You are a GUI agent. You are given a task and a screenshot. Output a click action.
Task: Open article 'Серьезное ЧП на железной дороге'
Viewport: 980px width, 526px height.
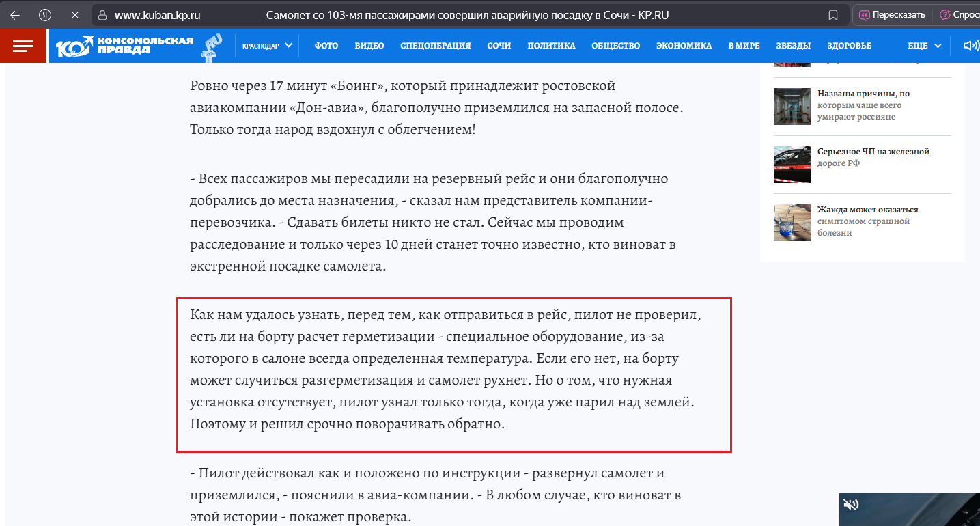(x=873, y=157)
